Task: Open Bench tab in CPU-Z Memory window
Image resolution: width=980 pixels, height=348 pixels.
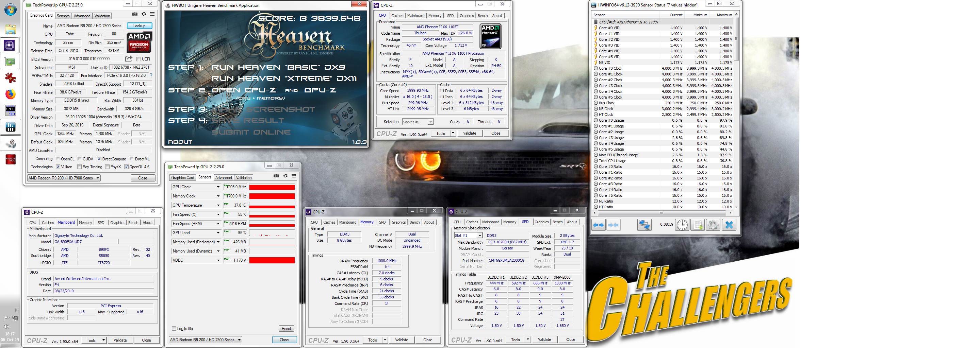Action: pyautogui.click(x=415, y=223)
